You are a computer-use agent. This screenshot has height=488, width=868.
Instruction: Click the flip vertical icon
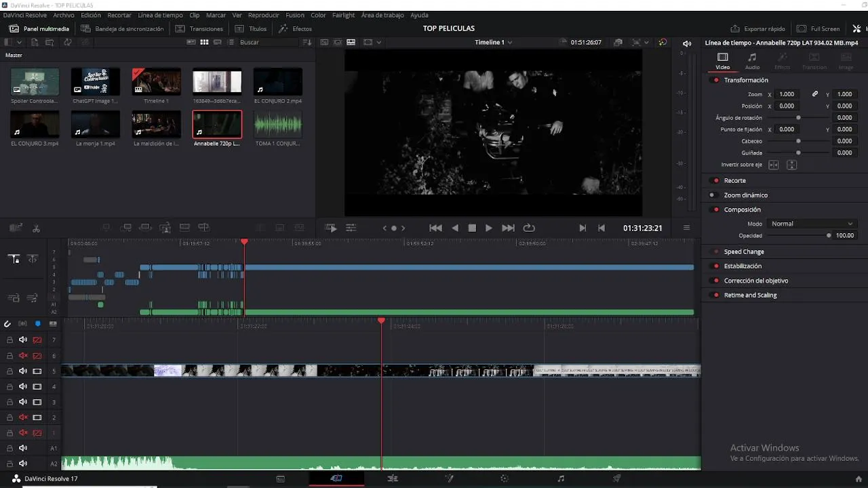pyautogui.click(x=791, y=165)
